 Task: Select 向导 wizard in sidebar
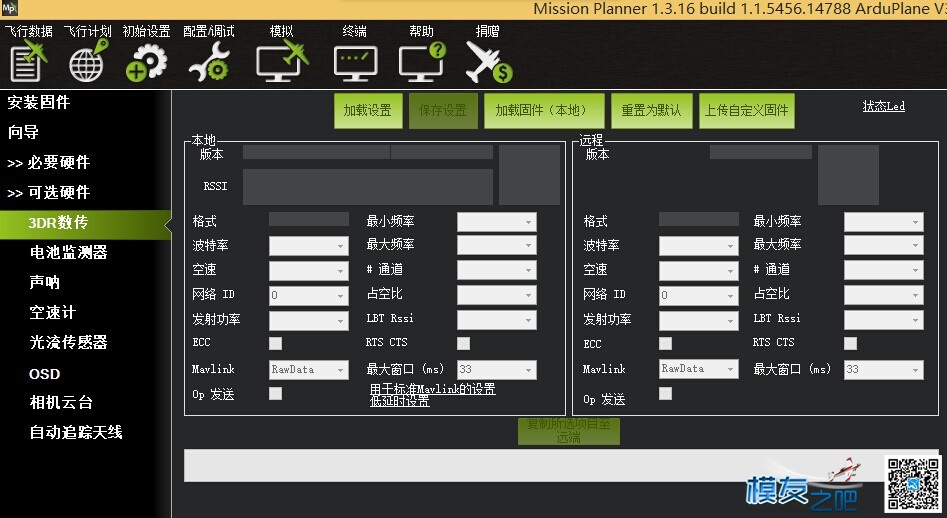tap(23, 132)
